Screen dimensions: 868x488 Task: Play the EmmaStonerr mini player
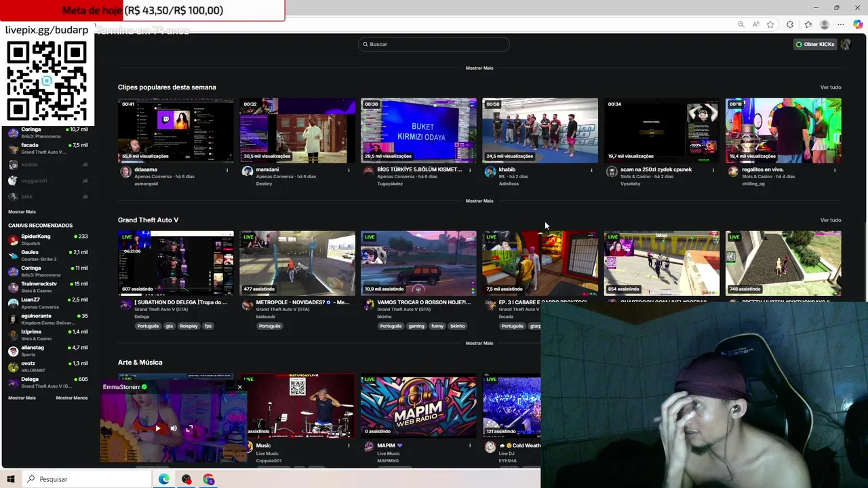158,428
